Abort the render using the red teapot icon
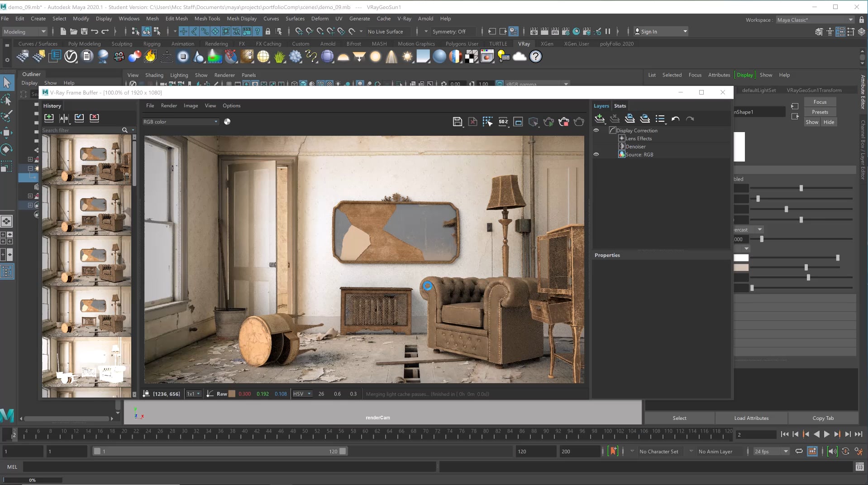868x485 pixels. [564, 121]
